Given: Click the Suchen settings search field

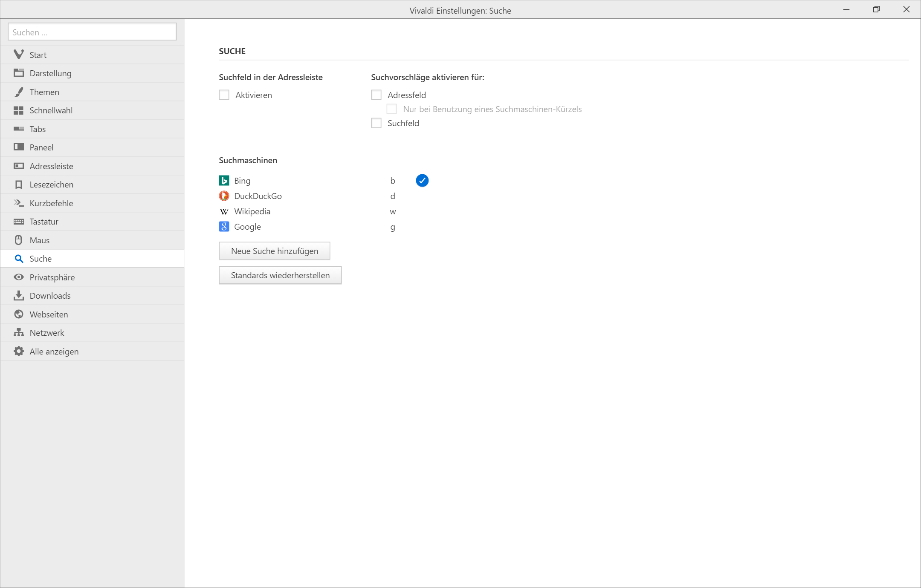Looking at the screenshot, I should coord(92,32).
